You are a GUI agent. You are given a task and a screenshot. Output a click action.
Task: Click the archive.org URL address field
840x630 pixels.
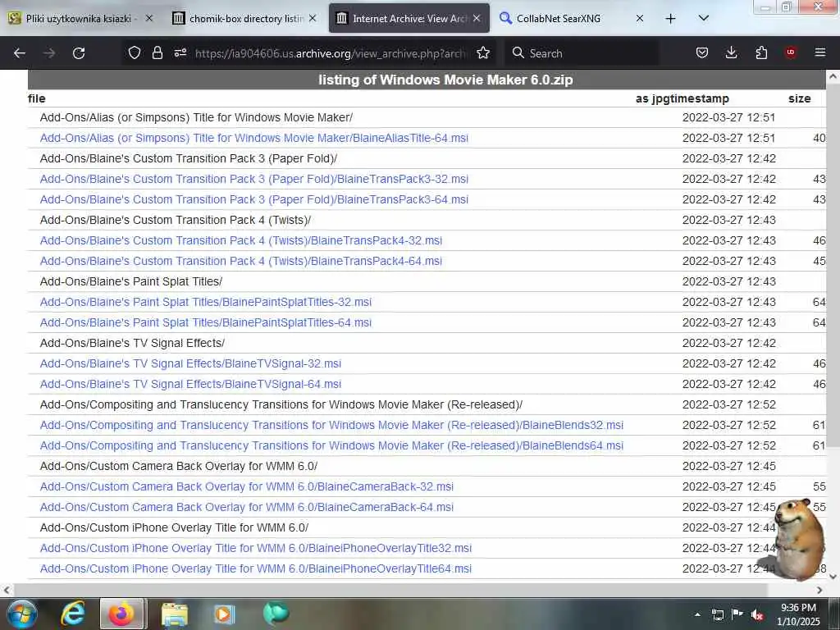[x=331, y=53]
